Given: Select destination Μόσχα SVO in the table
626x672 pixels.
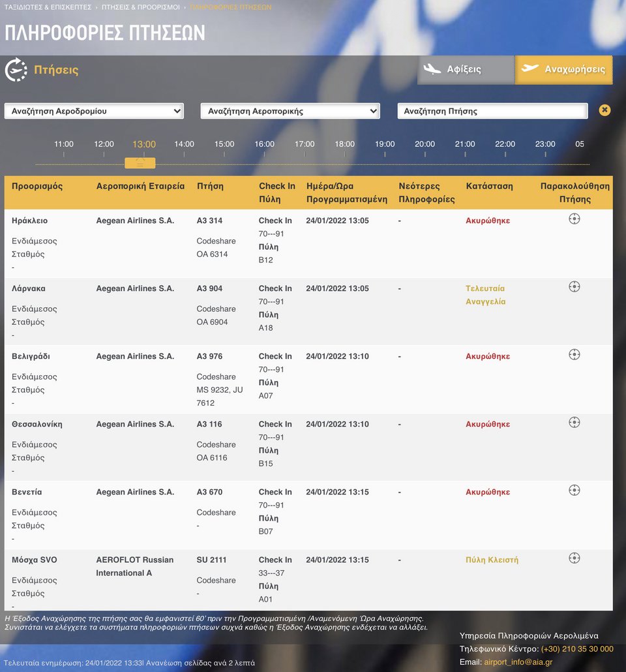Looking at the screenshot, I should point(35,560).
